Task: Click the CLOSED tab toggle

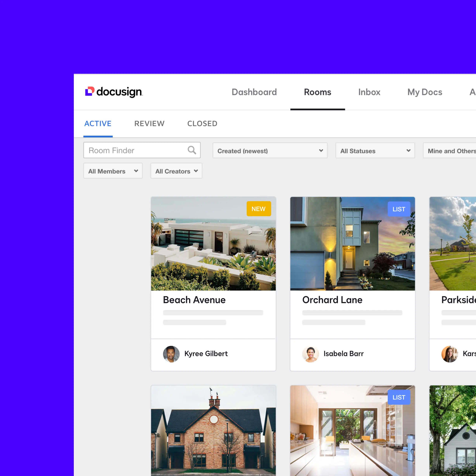Action: coord(202,124)
